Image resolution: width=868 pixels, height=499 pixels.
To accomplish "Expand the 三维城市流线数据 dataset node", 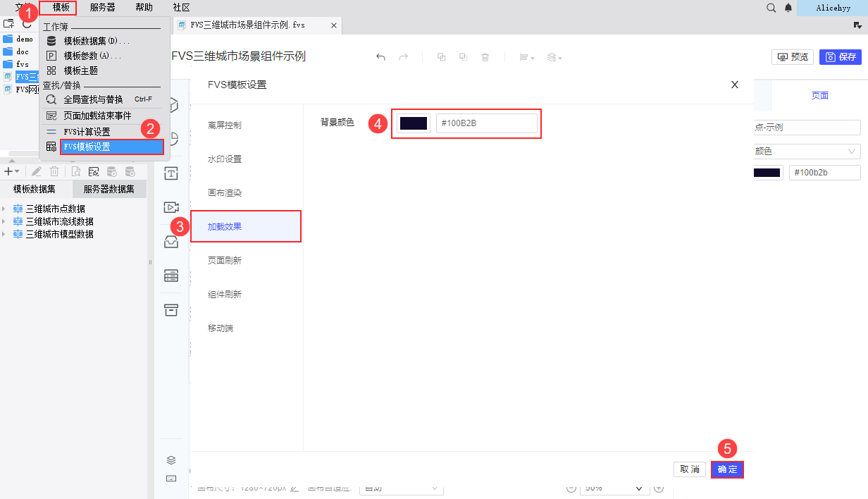I will (4, 221).
